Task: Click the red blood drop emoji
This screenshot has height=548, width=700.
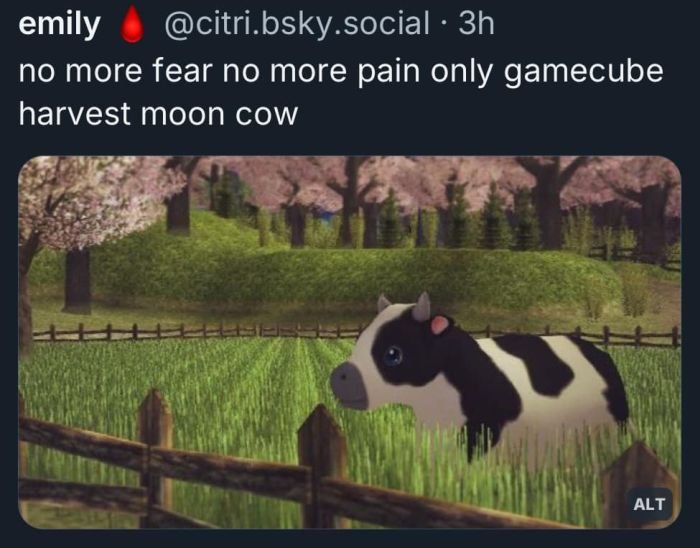Action: point(132,25)
